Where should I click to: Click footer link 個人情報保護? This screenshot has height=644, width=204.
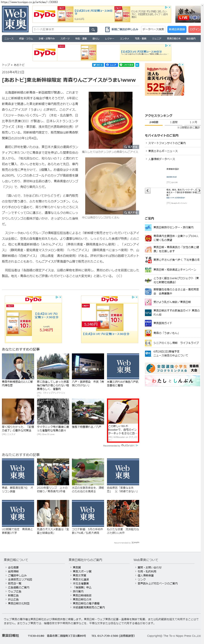coord(146,575)
